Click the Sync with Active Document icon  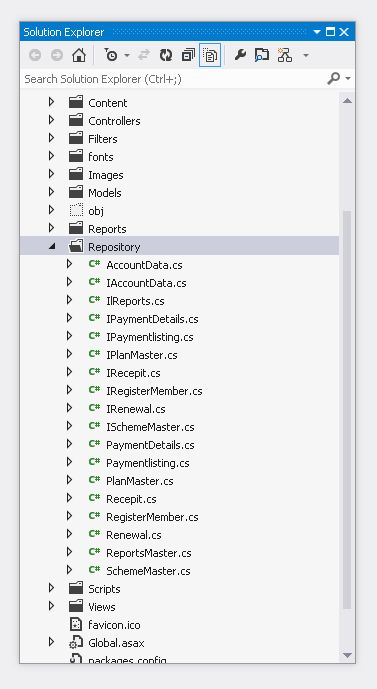143,55
